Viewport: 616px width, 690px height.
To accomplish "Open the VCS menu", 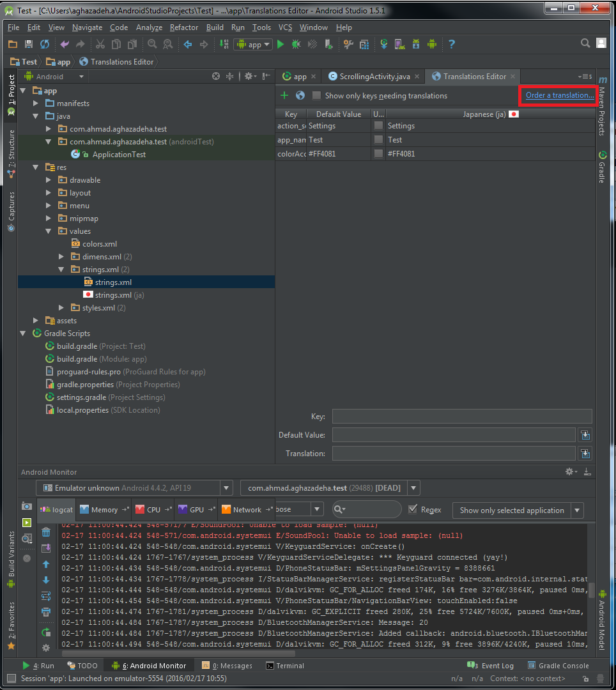I will (x=285, y=27).
